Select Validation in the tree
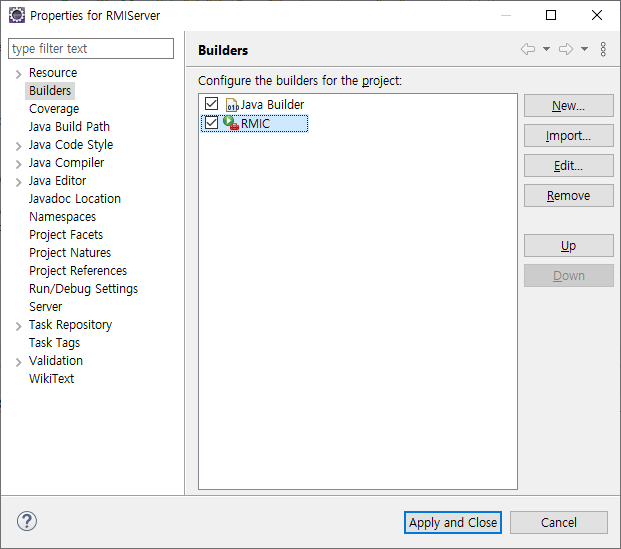 pyautogui.click(x=56, y=361)
